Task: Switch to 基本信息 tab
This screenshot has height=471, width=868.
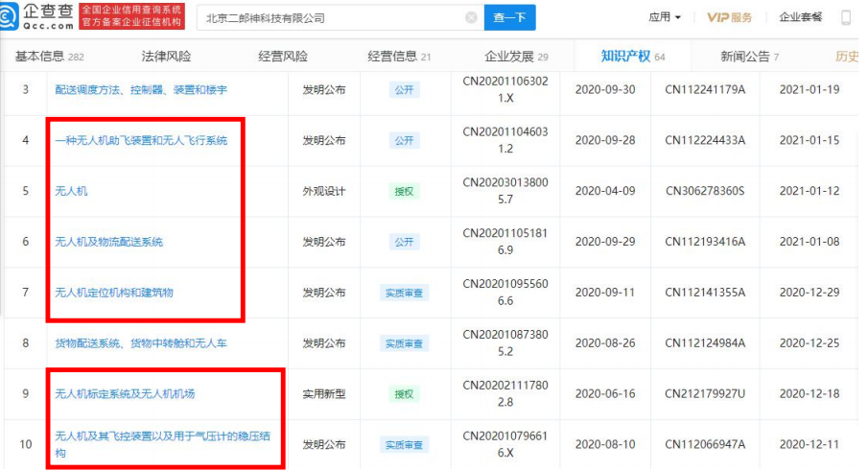Action: click(x=49, y=57)
